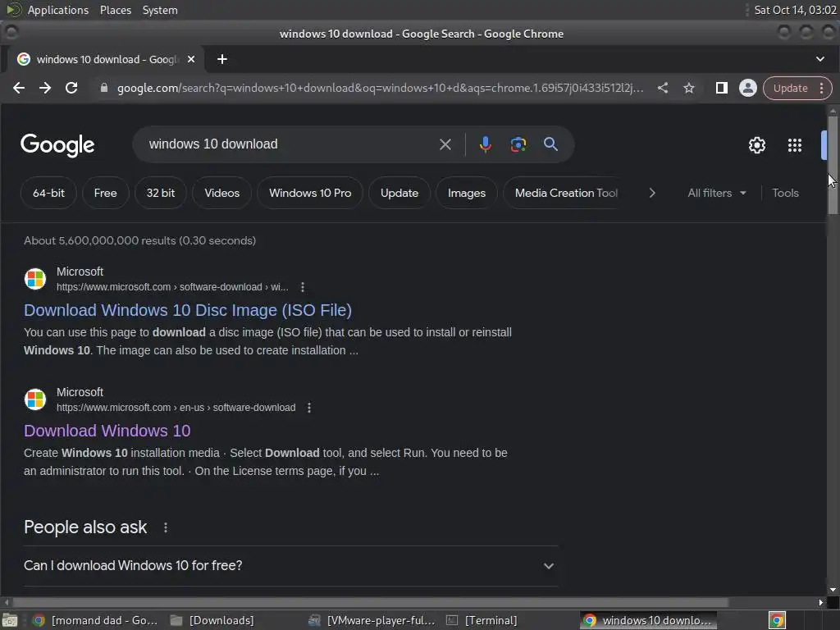Search by voice with microphone
Viewport: 840px width, 630px height.
486,144
